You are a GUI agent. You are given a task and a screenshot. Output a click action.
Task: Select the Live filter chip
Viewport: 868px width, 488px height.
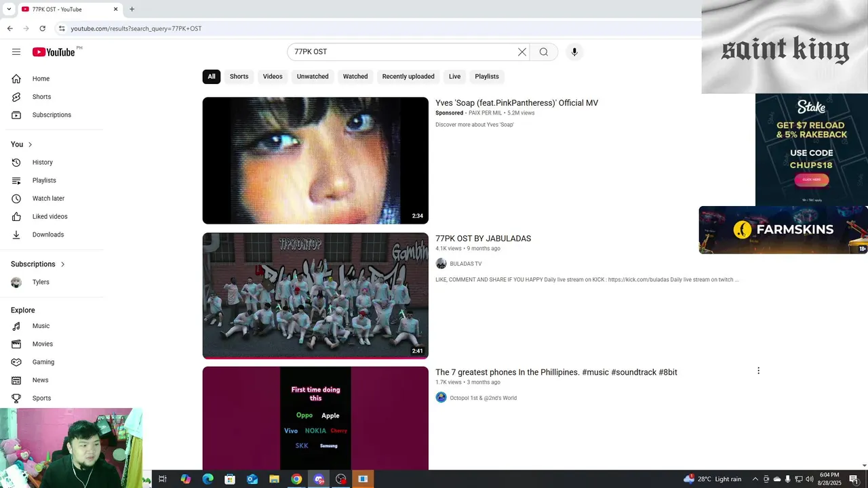(x=455, y=77)
